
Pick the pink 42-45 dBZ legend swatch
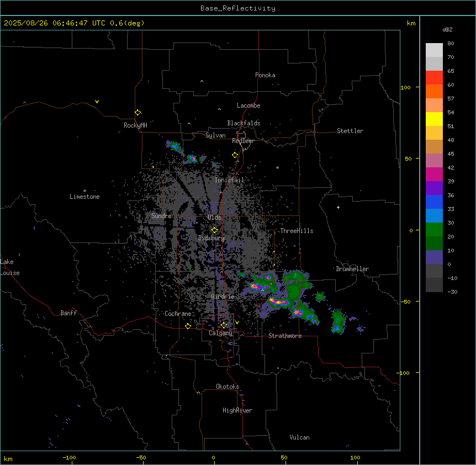pos(434,161)
